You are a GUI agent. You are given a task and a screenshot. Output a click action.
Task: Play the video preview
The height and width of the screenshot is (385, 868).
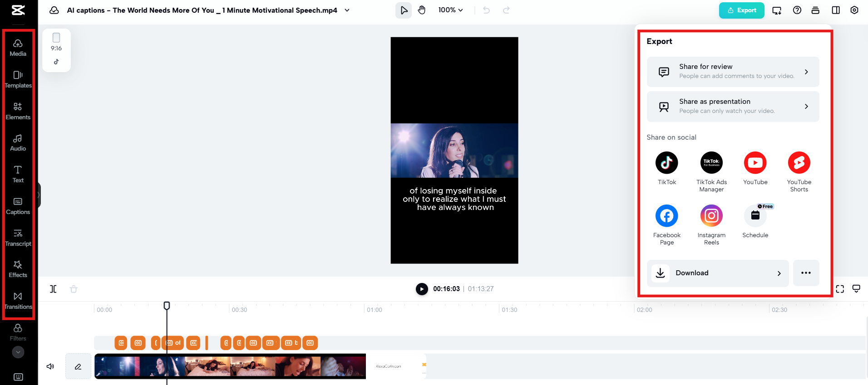(x=422, y=289)
